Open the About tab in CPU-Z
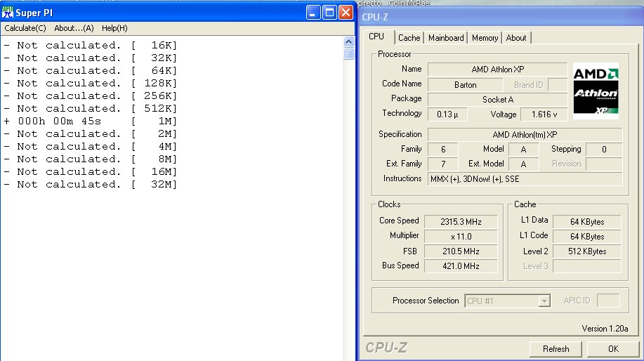Screen dimensions: 644x361 (516, 38)
